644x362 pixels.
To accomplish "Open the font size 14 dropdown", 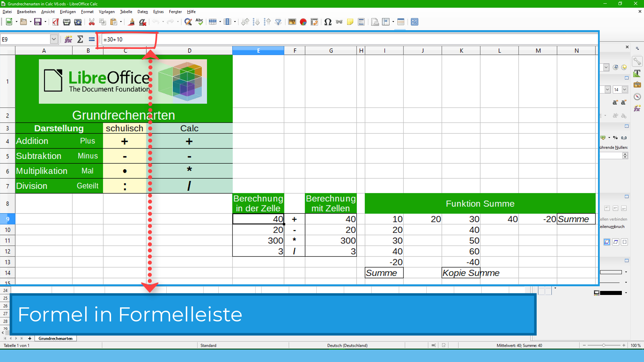I will coord(625,89).
